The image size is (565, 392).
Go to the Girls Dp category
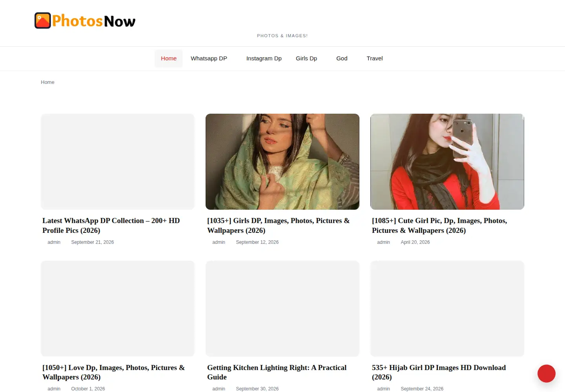coord(306,58)
